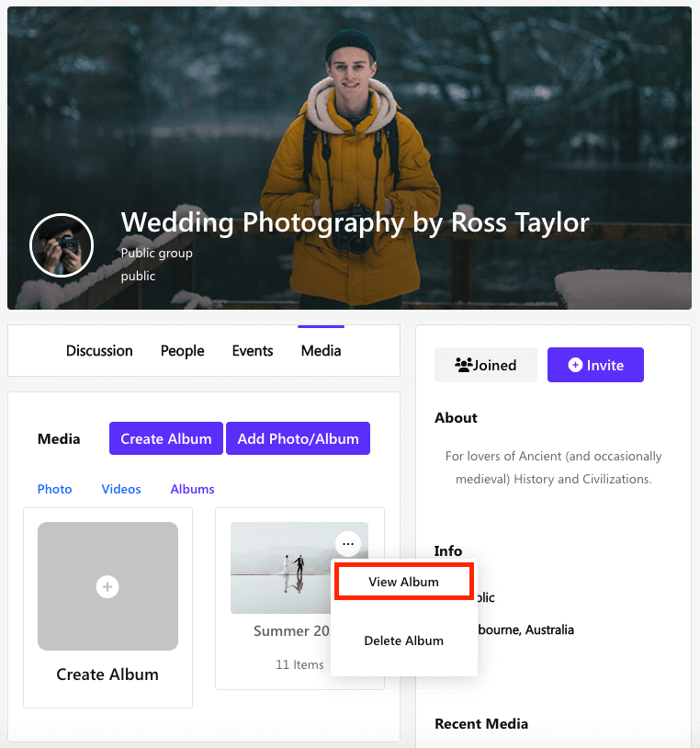Click plus icon in empty album card

click(x=107, y=586)
